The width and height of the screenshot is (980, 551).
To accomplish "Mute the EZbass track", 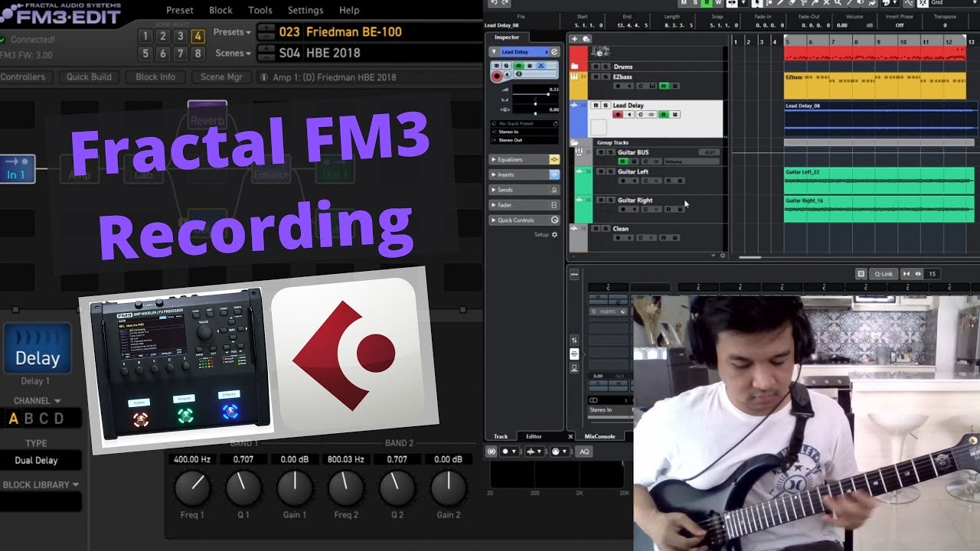I will click(596, 77).
